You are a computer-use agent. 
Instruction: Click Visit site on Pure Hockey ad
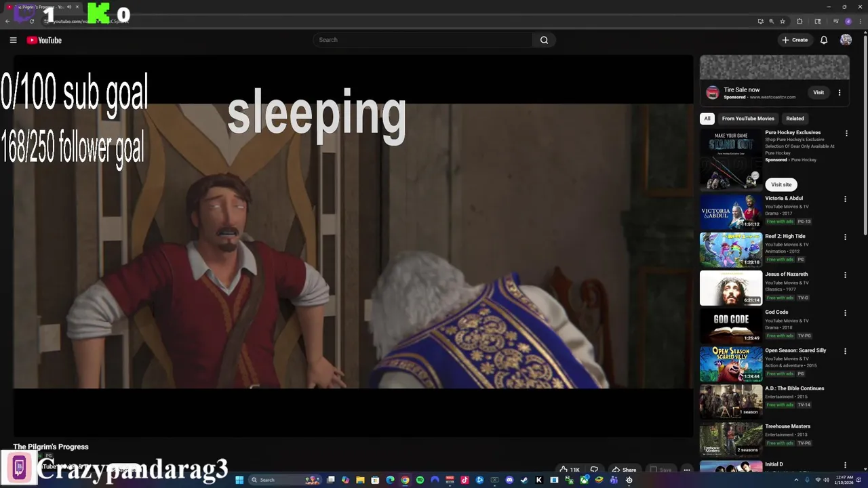[781, 184]
